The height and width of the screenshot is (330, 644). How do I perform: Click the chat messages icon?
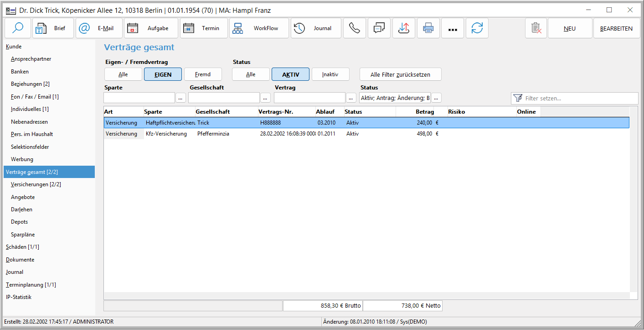click(x=379, y=28)
